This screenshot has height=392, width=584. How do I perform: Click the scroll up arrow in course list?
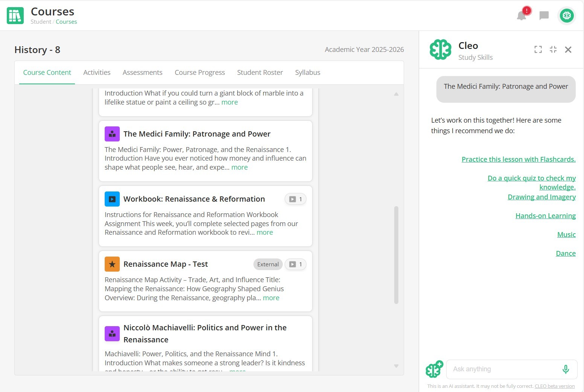396,94
